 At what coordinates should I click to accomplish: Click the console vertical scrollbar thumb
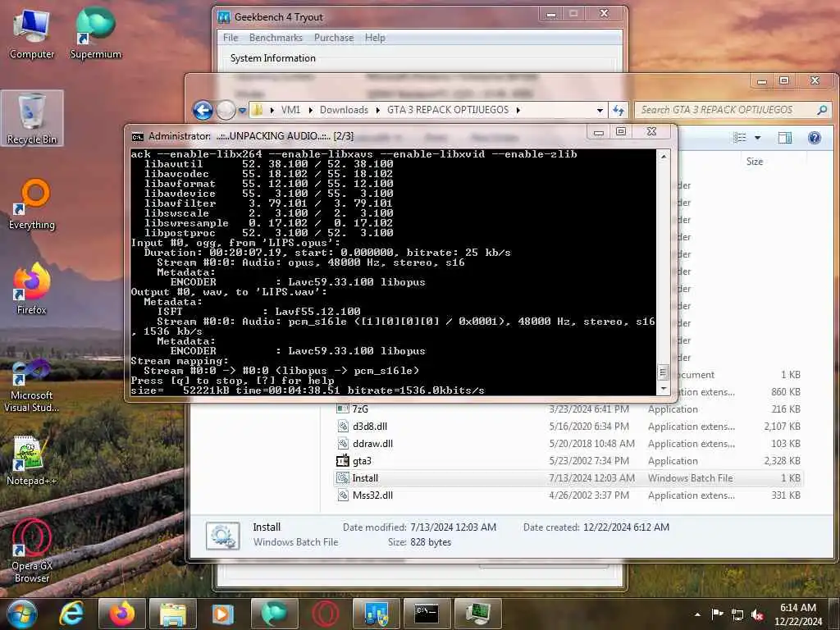663,372
